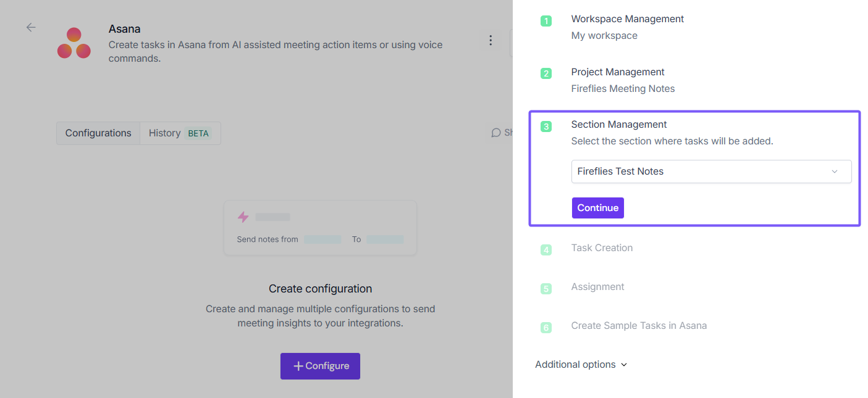Open the three-dot more options menu

click(491, 40)
